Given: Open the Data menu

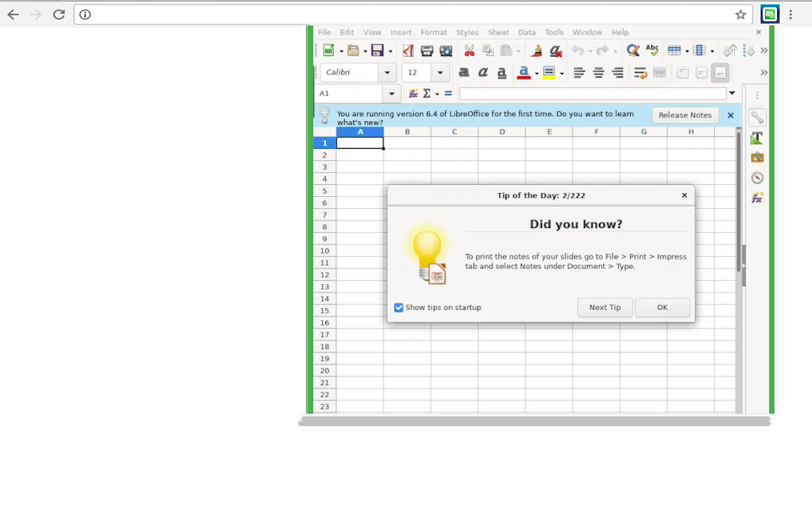Looking at the screenshot, I should click(527, 32).
